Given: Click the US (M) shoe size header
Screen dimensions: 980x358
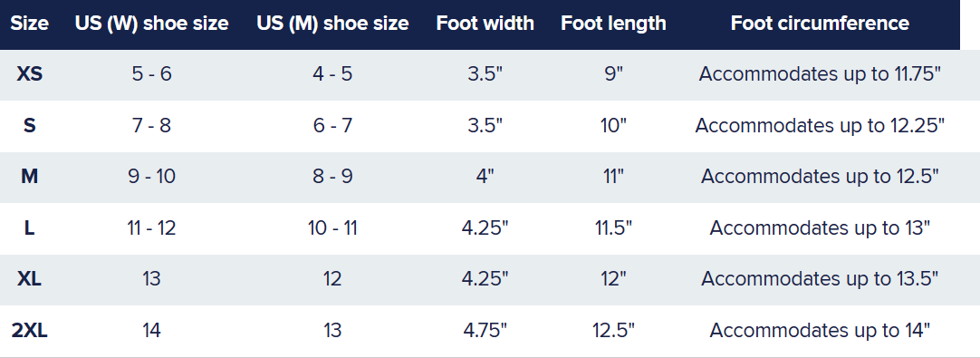Looking at the screenshot, I should 332,24.
